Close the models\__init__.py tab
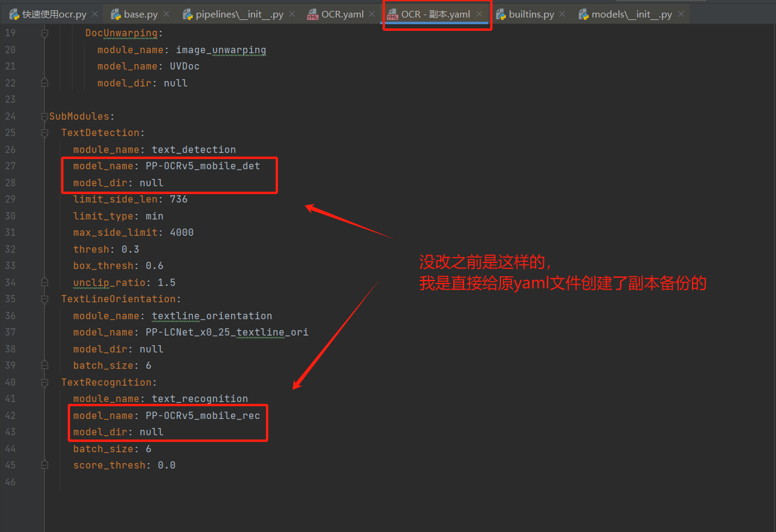This screenshot has height=532, width=776. tap(680, 14)
